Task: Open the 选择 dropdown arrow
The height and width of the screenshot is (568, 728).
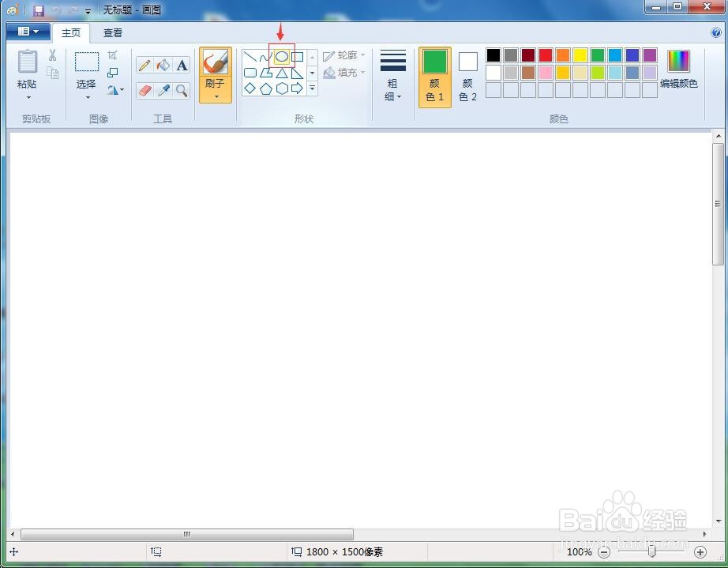Action: click(88, 97)
